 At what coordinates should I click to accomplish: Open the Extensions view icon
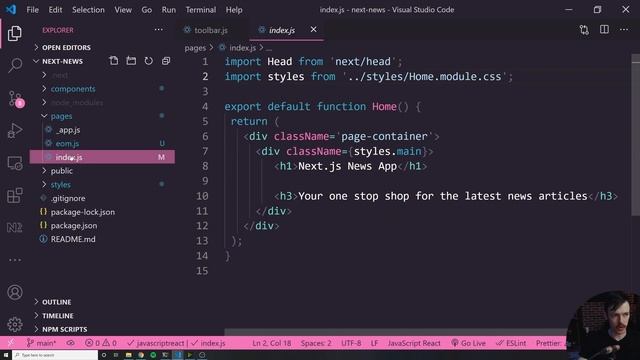pos(15,195)
